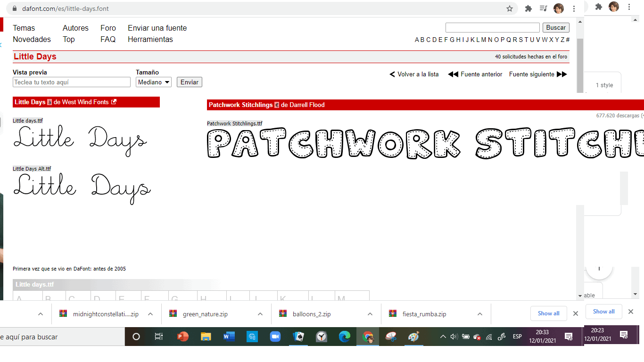Open the Temas menu
The image size is (644, 362).
[x=24, y=28]
